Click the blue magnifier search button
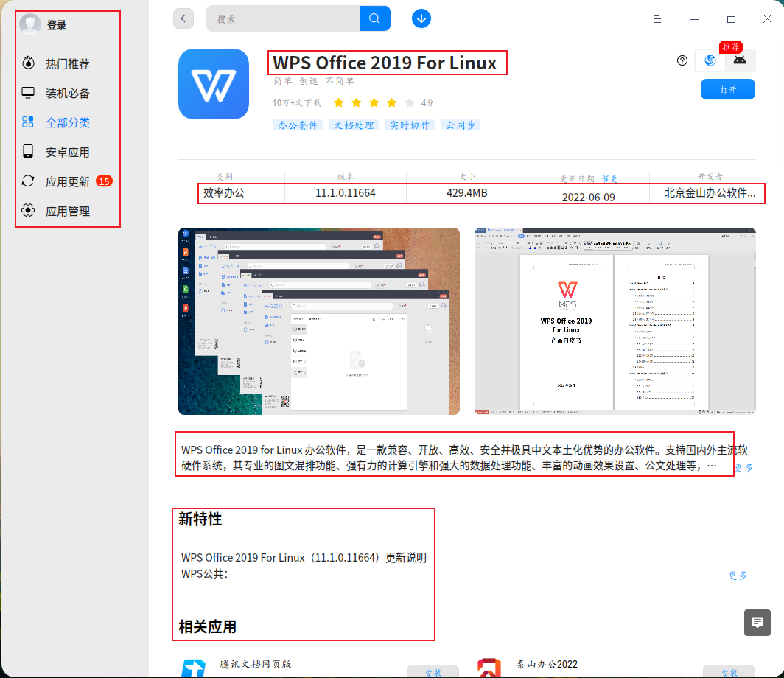 tap(375, 19)
